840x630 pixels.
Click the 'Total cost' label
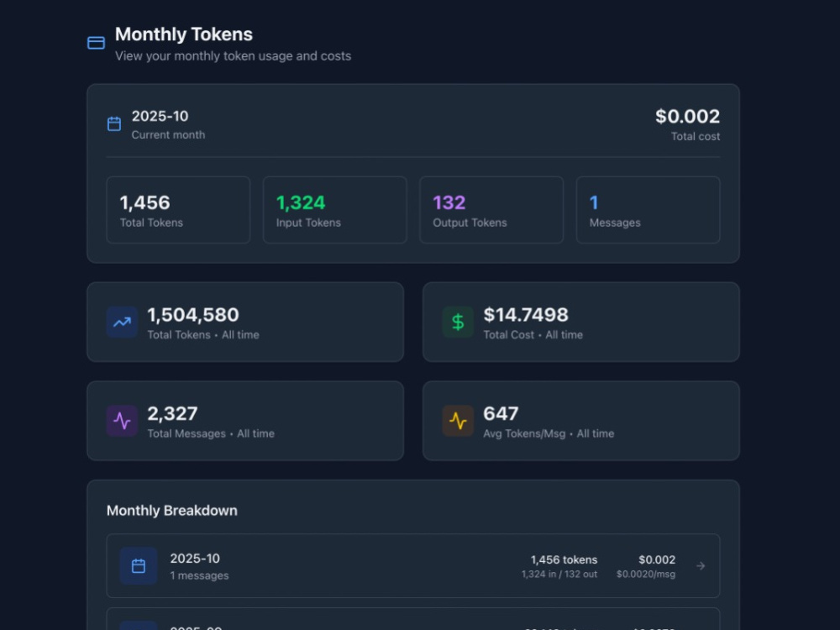[696, 137]
